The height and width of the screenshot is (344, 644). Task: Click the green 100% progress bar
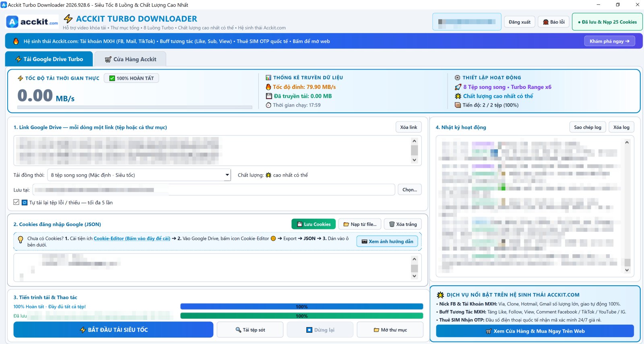pyautogui.click(x=301, y=316)
